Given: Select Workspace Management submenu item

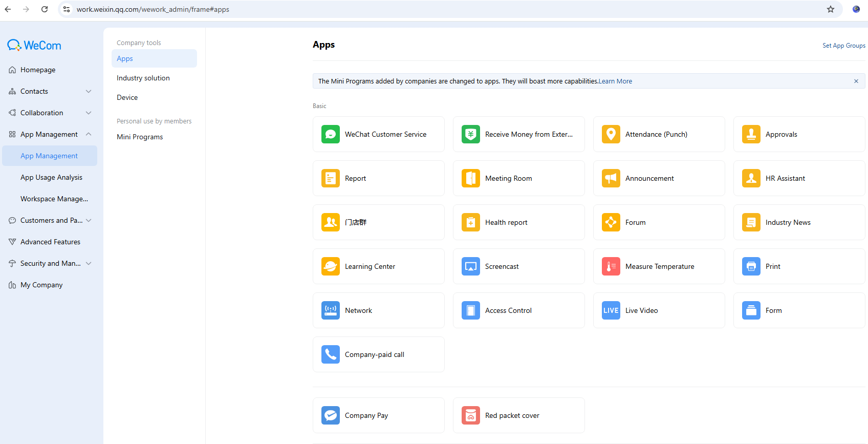Looking at the screenshot, I should point(50,199).
